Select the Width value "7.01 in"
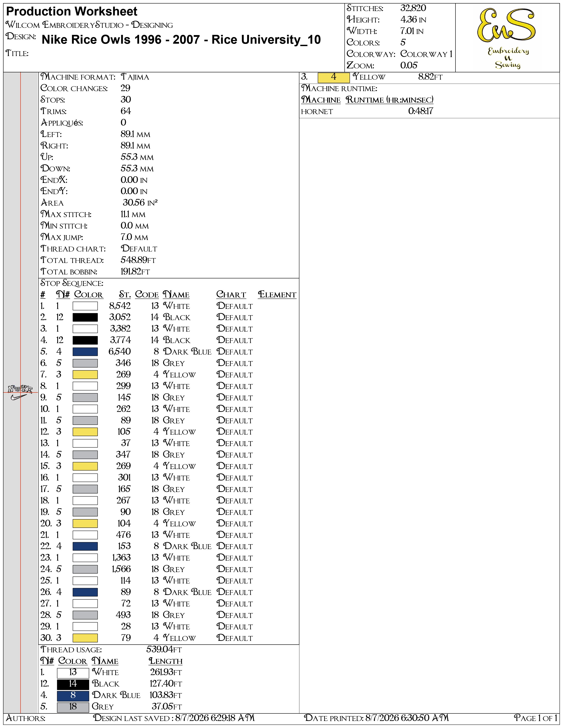 tap(412, 31)
